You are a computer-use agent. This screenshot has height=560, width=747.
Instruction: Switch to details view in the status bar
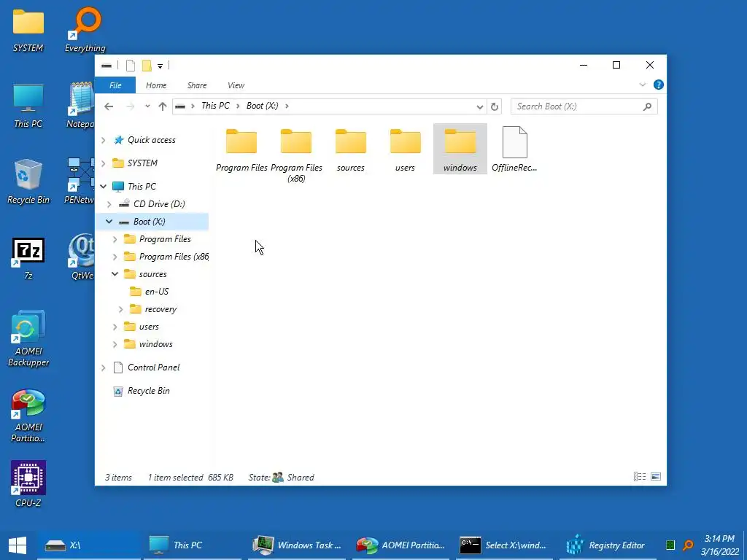click(640, 477)
